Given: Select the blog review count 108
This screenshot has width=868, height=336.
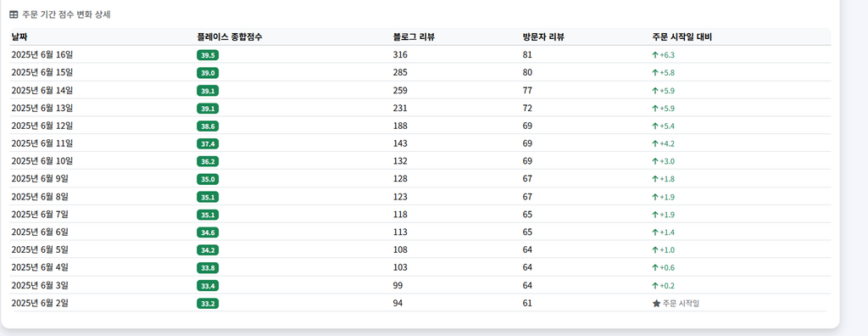Looking at the screenshot, I should coord(400,250).
